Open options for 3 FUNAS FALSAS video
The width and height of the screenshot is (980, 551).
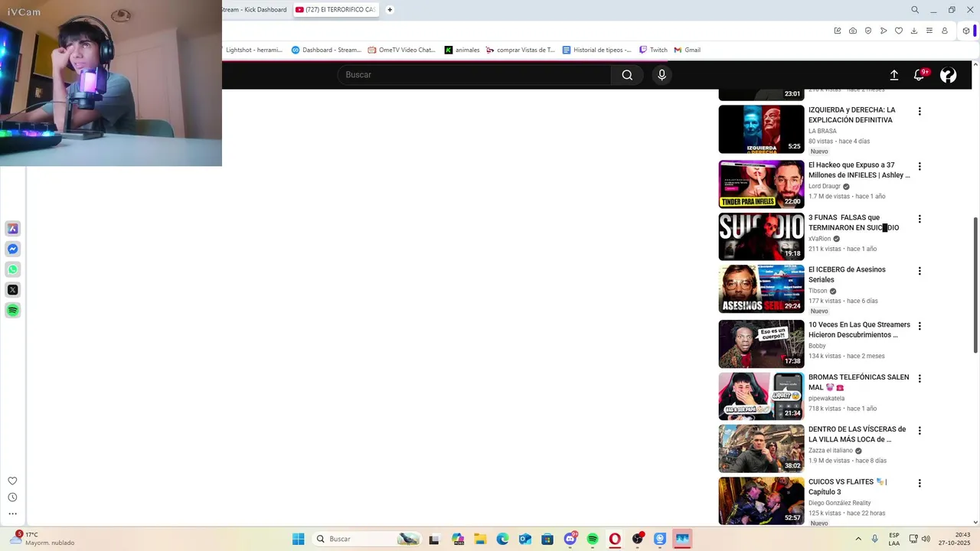point(920,220)
